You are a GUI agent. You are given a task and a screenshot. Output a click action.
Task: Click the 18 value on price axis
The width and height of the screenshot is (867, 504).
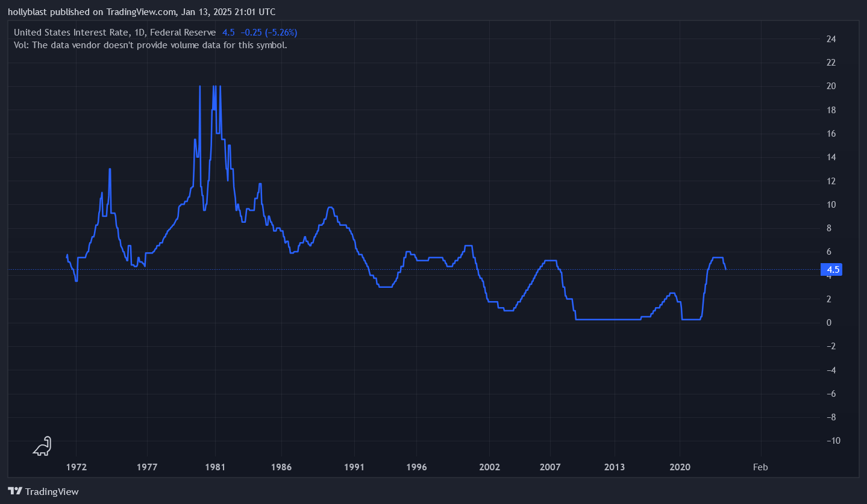point(831,110)
